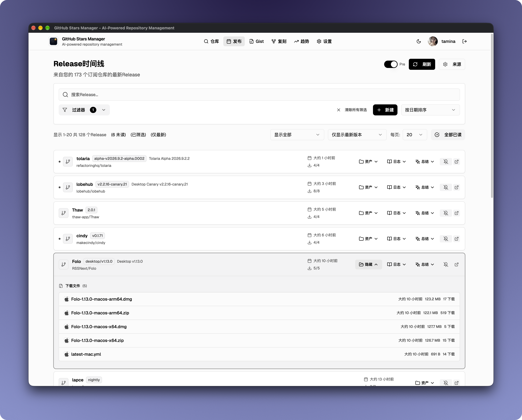This screenshot has width=522, height=420.
Task: Click Folo branch icon
Action: [x=63, y=264]
